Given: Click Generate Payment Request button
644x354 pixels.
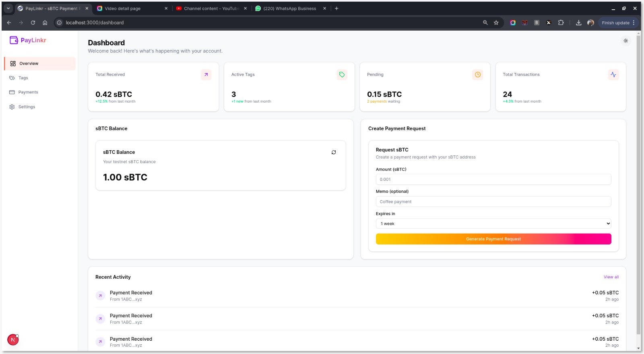Looking at the screenshot, I should coord(493,239).
